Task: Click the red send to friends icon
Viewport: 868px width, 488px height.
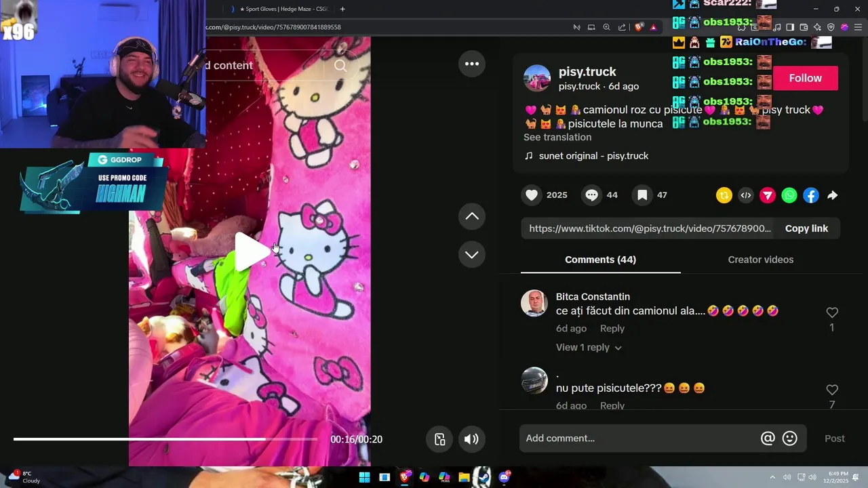Action: [x=768, y=195]
